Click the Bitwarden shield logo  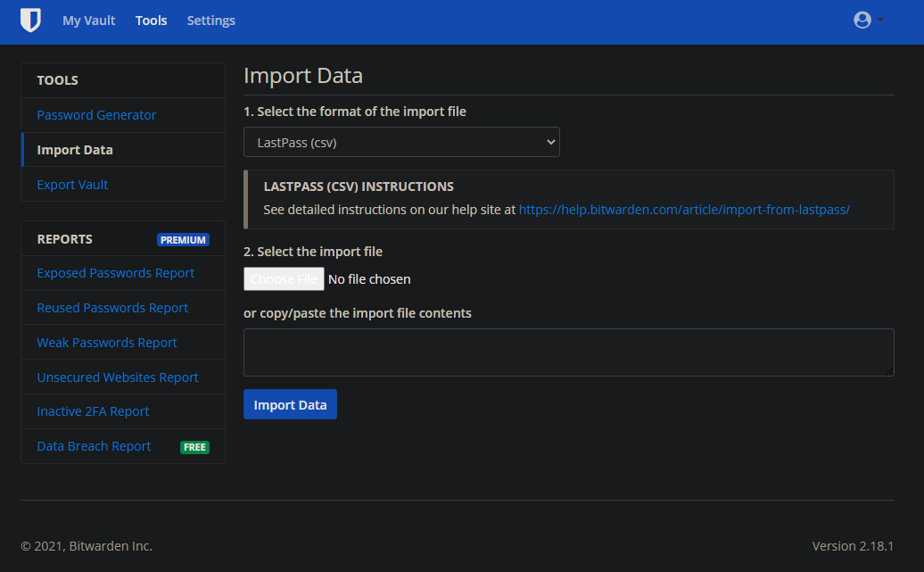click(x=30, y=20)
